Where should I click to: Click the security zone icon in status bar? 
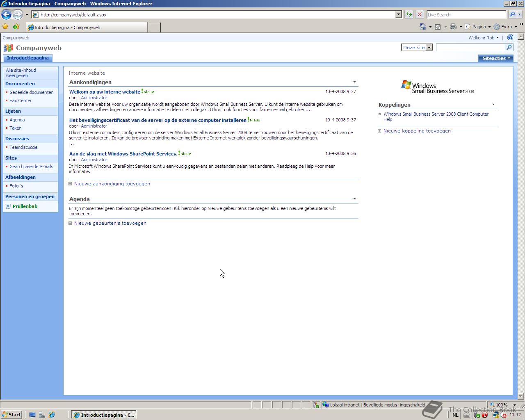(x=325, y=405)
